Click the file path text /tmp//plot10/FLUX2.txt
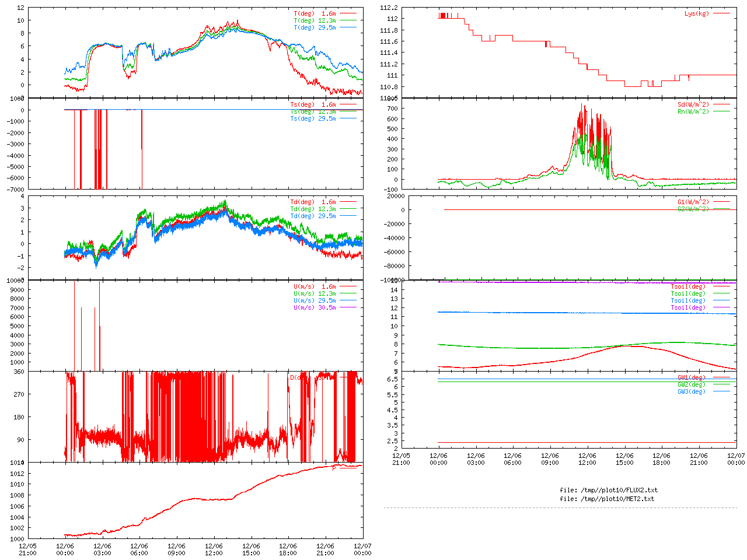The image size is (747, 560). 608,490
